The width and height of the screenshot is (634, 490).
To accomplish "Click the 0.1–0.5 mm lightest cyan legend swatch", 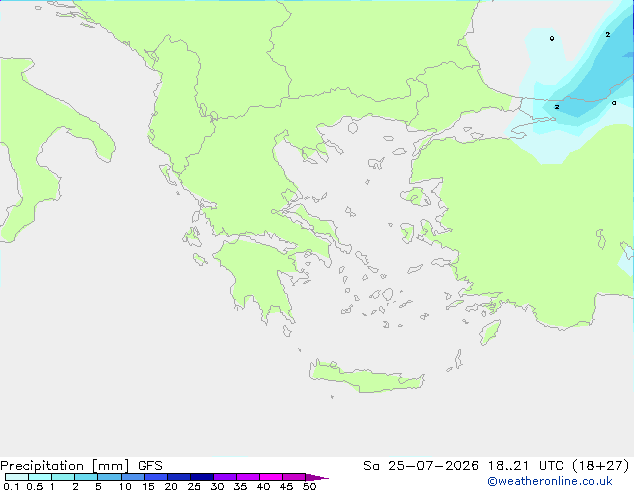I will click(x=17, y=477).
